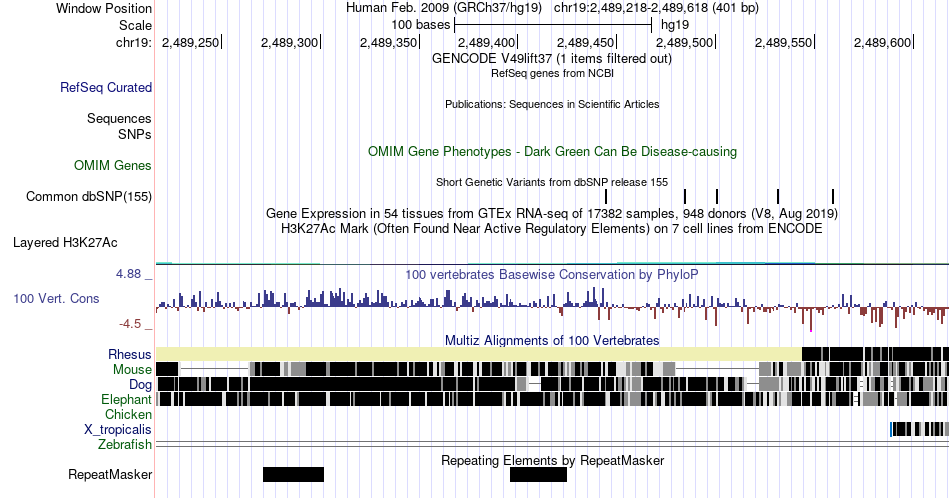Select the Dog alignment row label
The image size is (950, 498).
coord(140,384)
